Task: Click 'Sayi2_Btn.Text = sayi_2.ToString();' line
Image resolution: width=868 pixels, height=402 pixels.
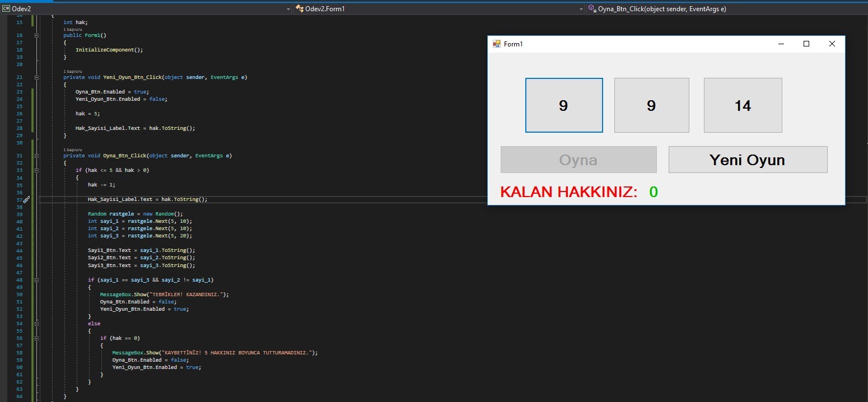Action: click(142, 258)
